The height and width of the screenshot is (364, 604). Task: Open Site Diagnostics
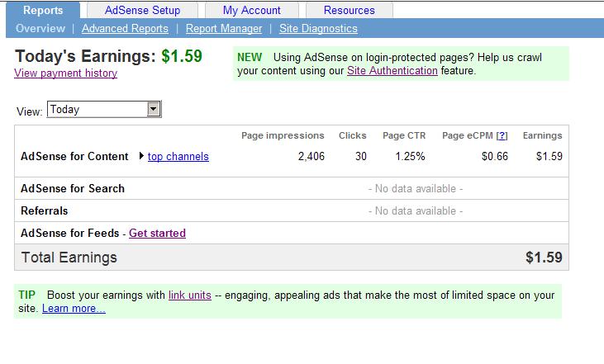pos(318,28)
